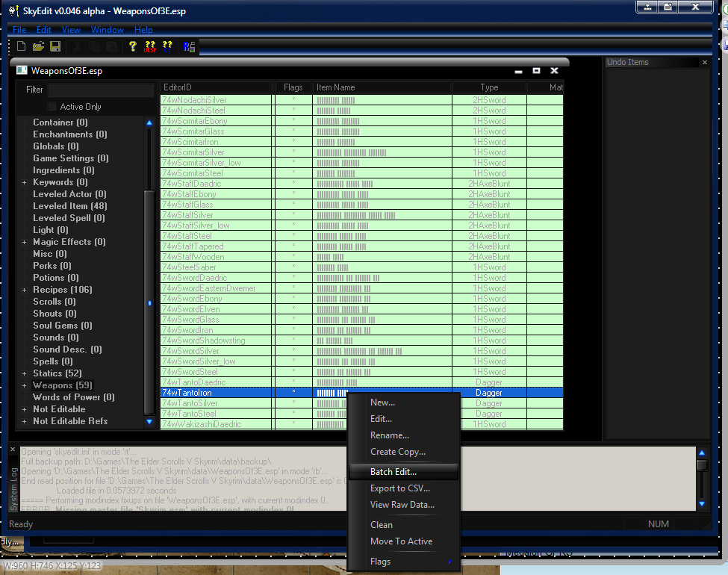
Task: Open the Window menu
Action: tap(108, 30)
